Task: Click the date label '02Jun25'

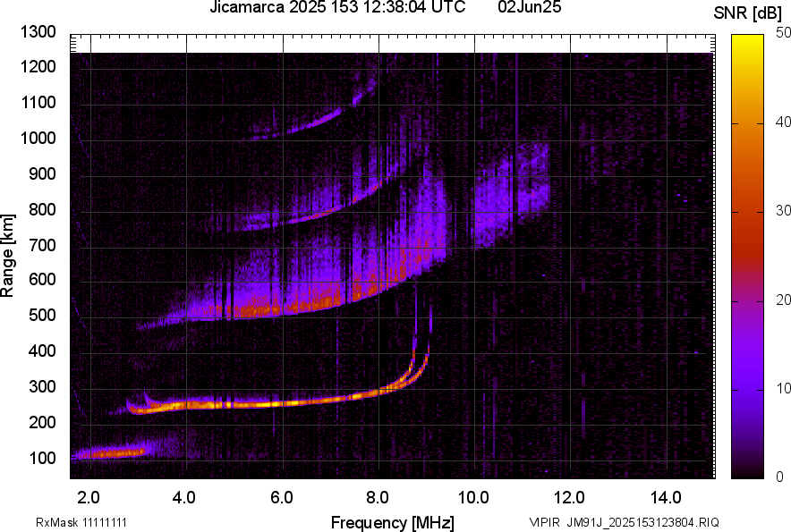Action: point(529,7)
